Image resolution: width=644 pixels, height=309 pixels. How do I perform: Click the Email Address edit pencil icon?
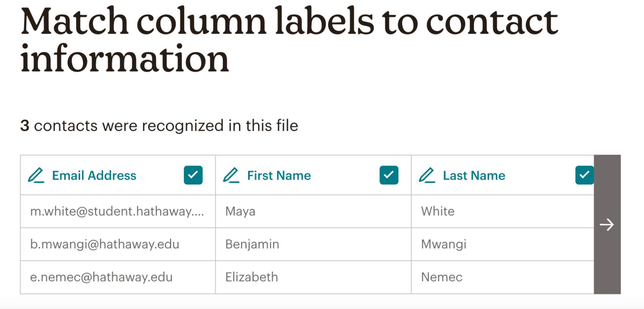36,175
